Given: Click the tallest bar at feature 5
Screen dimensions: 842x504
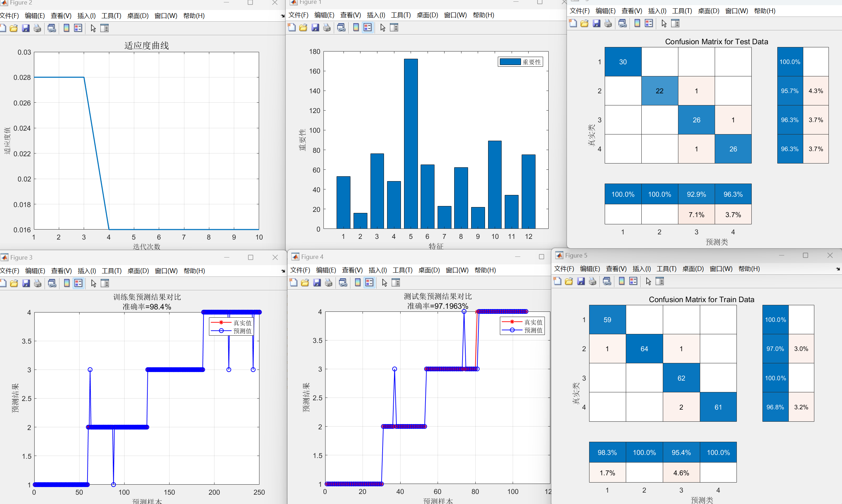Looking at the screenshot, I should coord(411,143).
